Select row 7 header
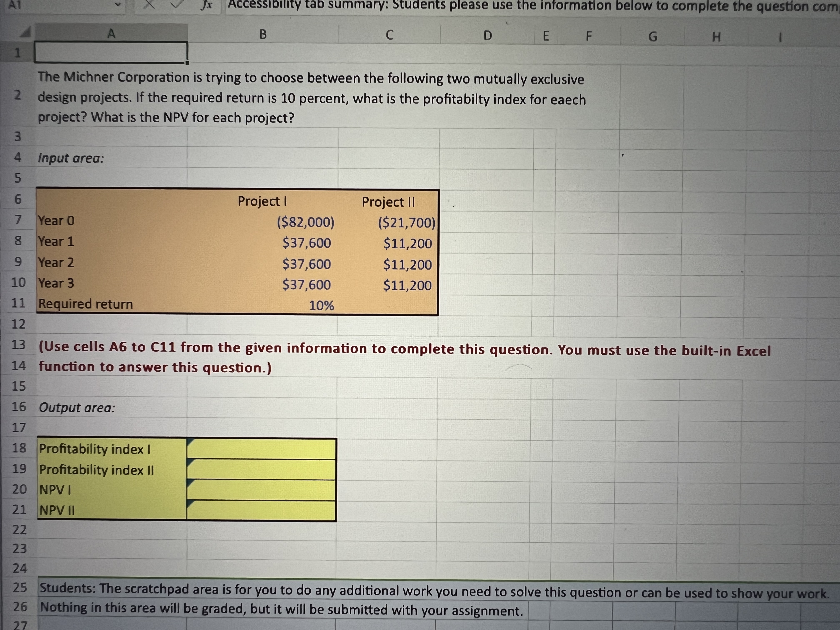 point(19,220)
